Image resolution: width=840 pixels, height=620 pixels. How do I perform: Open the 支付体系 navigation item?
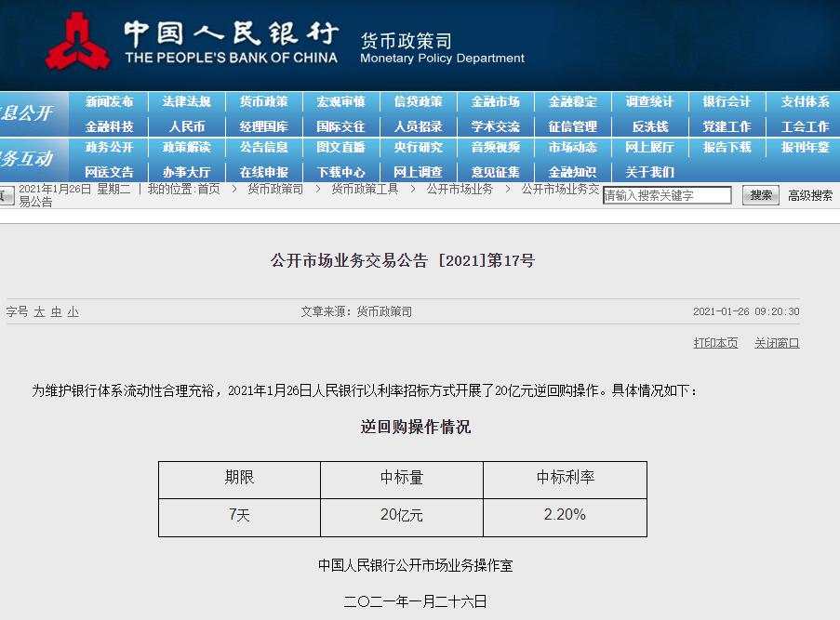pos(806,101)
